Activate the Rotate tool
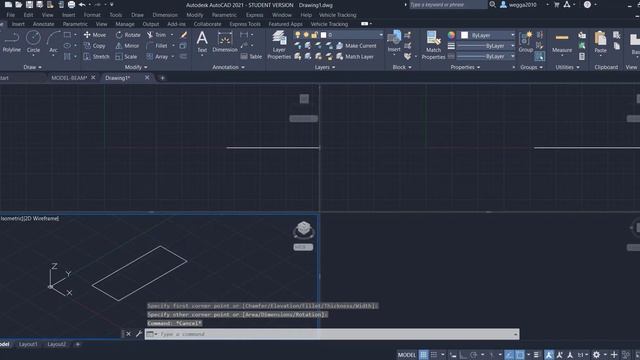Viewport: 640px width, 360px height. [128, 35]
